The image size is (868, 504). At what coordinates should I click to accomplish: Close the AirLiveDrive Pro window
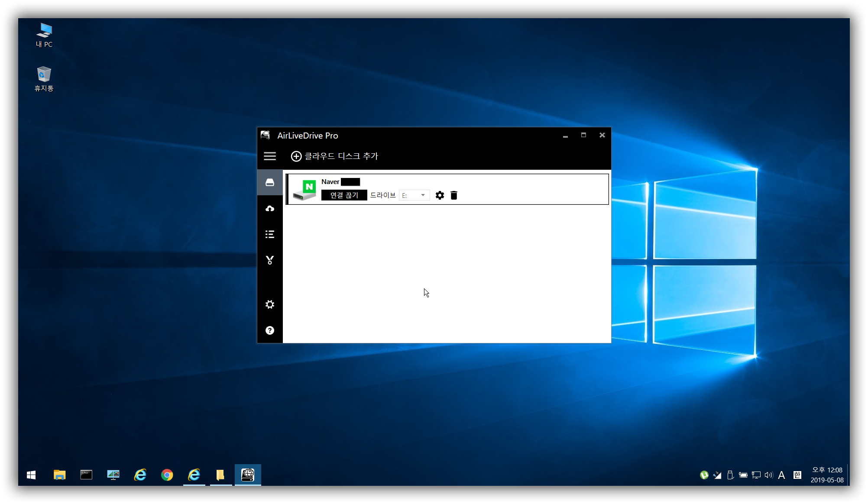(602, 136)
